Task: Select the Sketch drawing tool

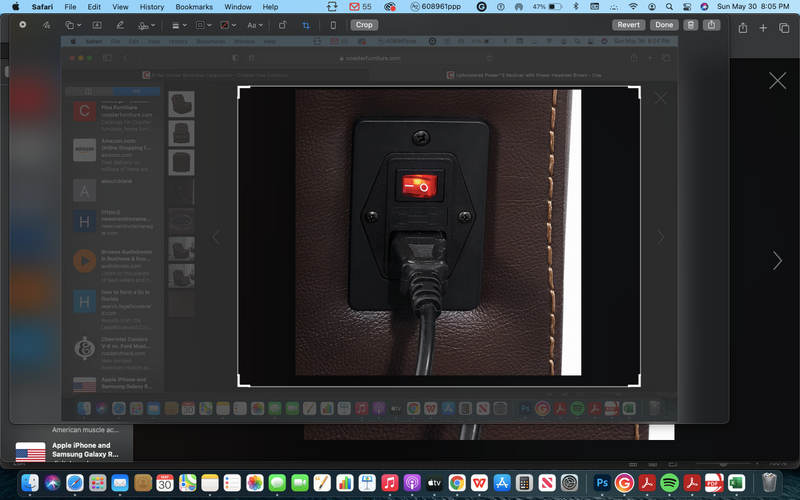Action: pos(47,25)
